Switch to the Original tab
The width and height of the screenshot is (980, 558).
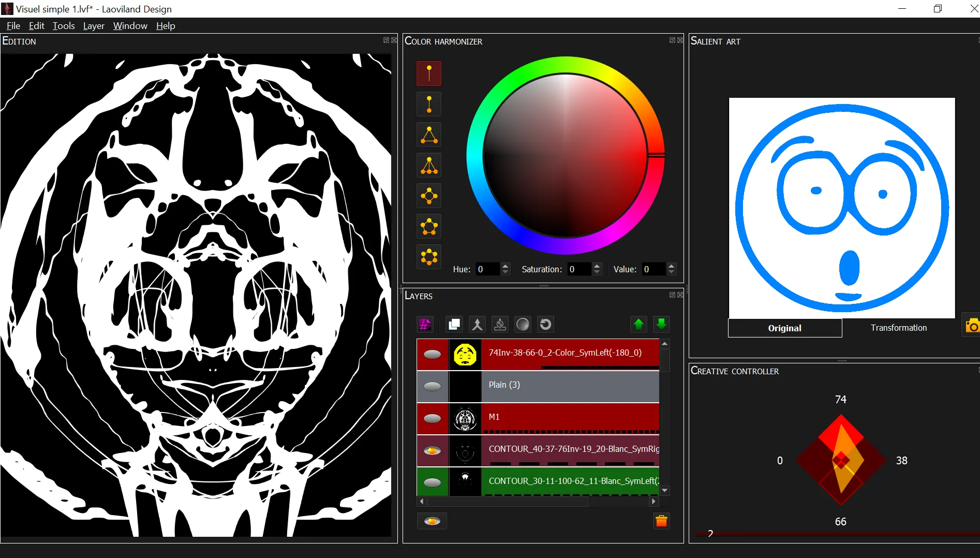pyautogui.click(x=785, y=328)
